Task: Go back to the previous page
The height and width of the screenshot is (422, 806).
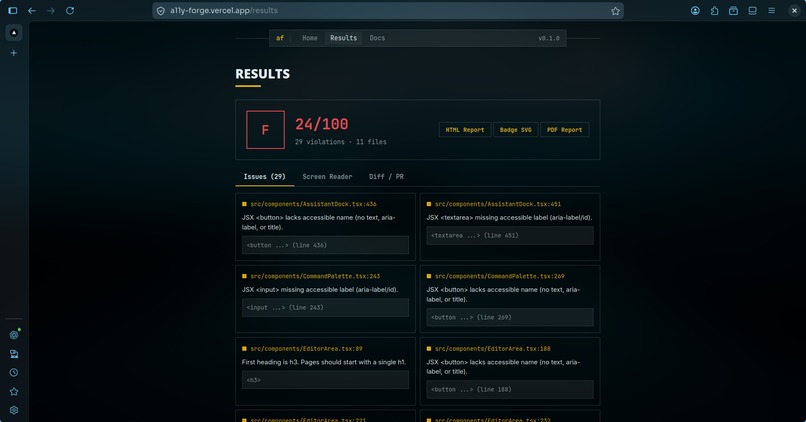Action: [x=32, y=10]
